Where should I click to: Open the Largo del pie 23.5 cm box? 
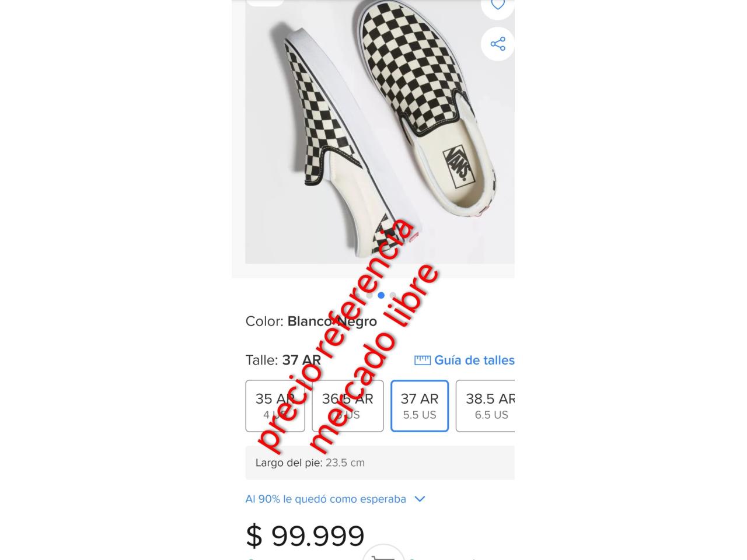click(380, 463)
